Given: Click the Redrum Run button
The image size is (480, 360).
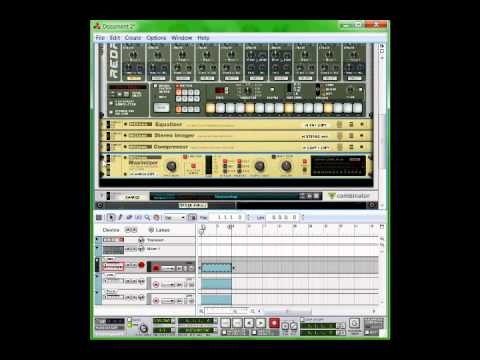Looking at the screenshot, I should click(161, 108).
